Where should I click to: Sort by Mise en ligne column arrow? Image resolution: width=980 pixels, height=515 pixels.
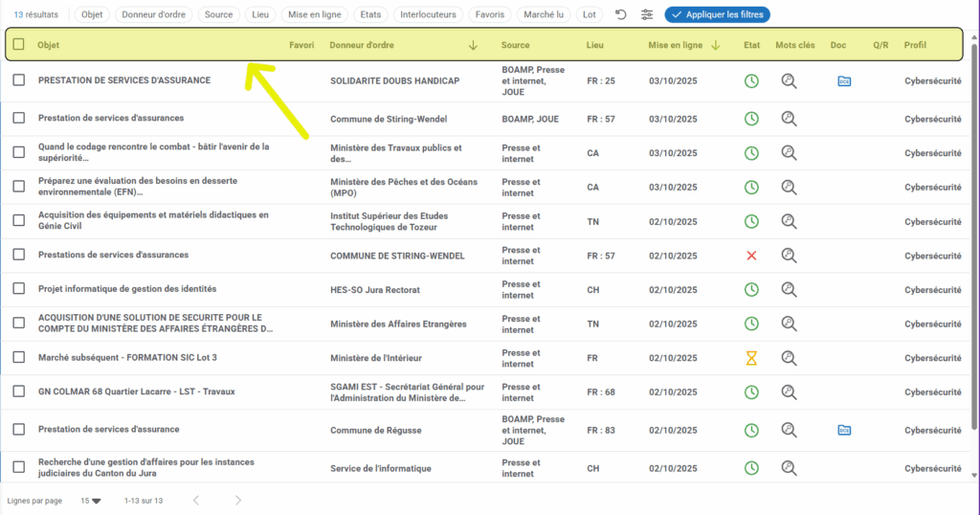[715, 45]
